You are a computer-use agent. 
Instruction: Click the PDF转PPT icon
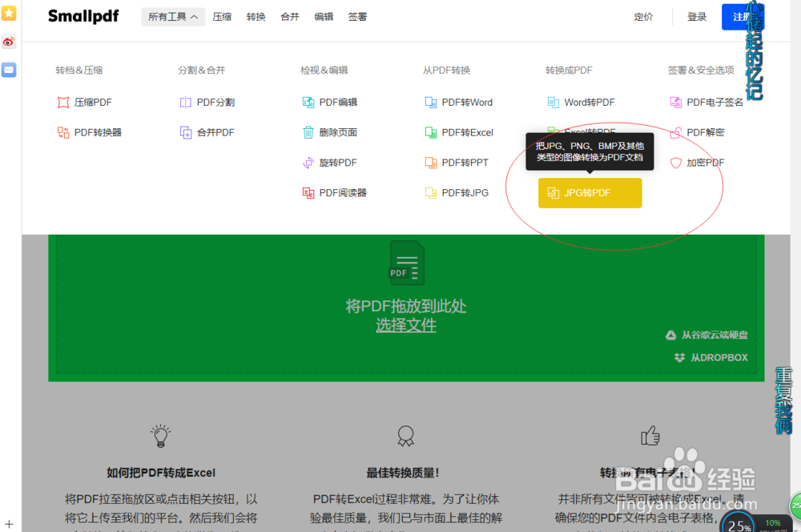point(431,163)
